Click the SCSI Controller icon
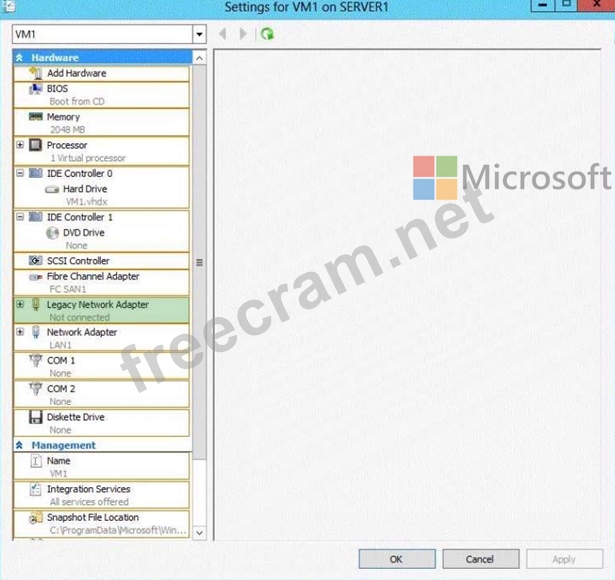This screenshot has height=580, width=615. (x=36, y=260)
